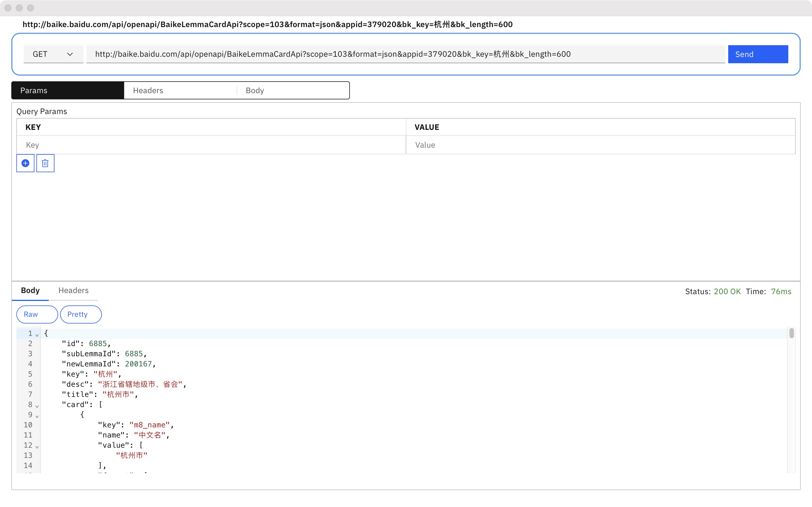Click the Key parameter input field
Screen dimensions: 812x507
pos(211,145)
